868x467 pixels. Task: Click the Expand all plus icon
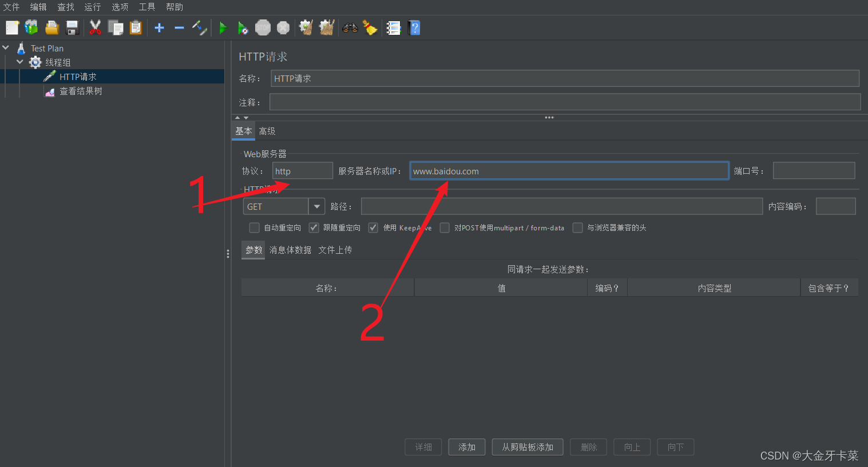[x=160, y=27]
